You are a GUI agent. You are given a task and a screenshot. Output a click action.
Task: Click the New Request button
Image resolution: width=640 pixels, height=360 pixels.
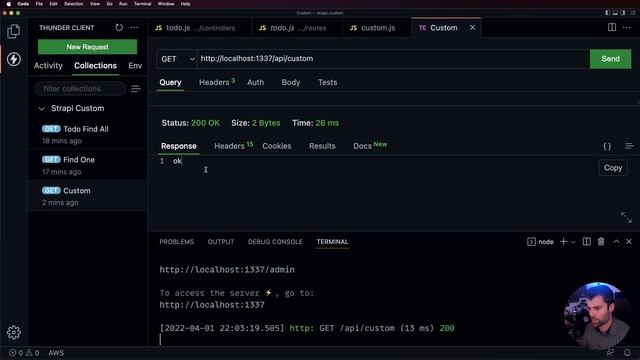click(87, 47)
